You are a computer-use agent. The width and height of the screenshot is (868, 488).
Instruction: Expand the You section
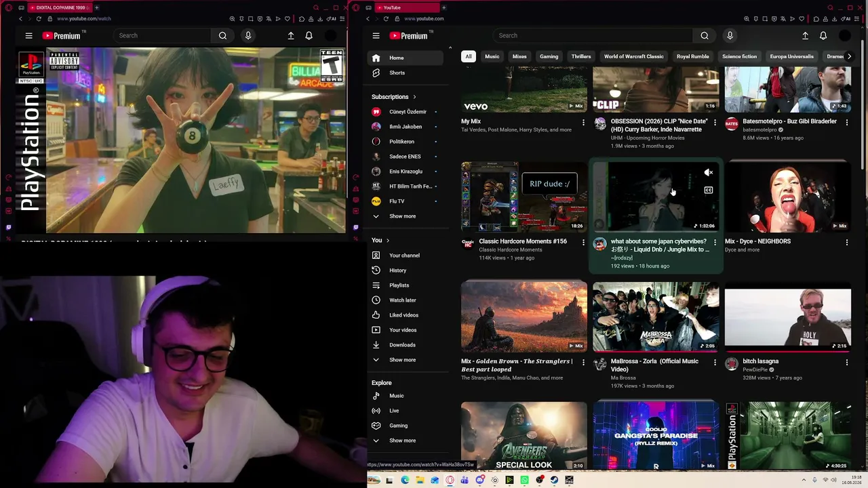click(380, 241)
